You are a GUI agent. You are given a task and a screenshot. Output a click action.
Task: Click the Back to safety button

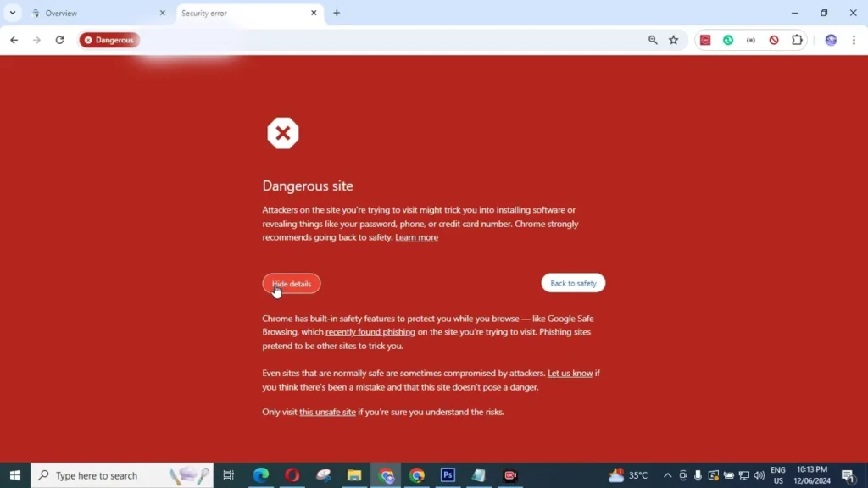coord(573,283)
